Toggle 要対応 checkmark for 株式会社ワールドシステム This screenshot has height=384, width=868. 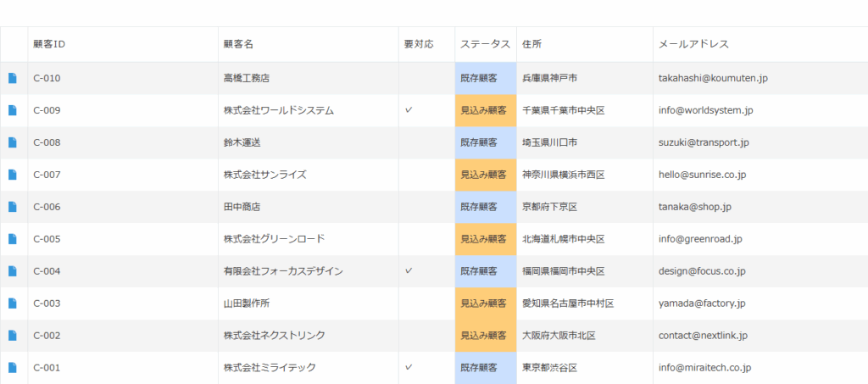click(x=409, y=110)
